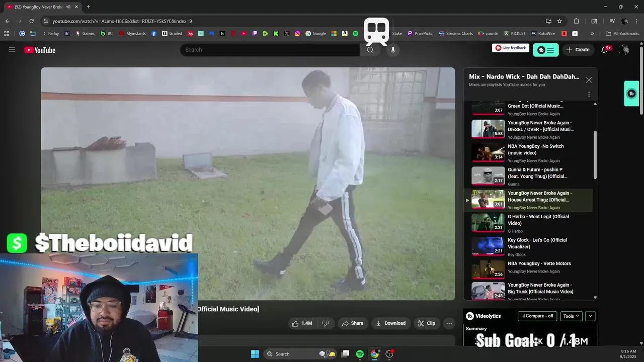The width and height of the screenshot is (644, 362).
Task: Open the KICKLET bookmark
Action: pos(514,34)
